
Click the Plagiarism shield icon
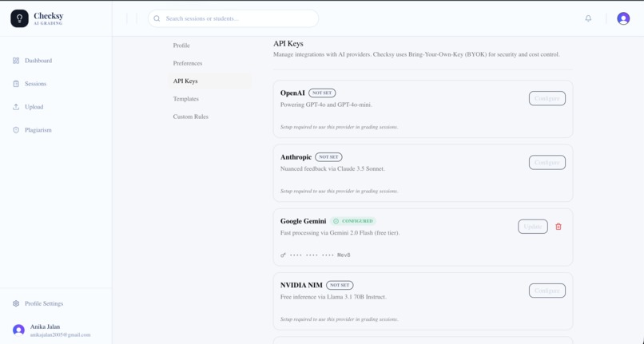click(x=16, y=130)
